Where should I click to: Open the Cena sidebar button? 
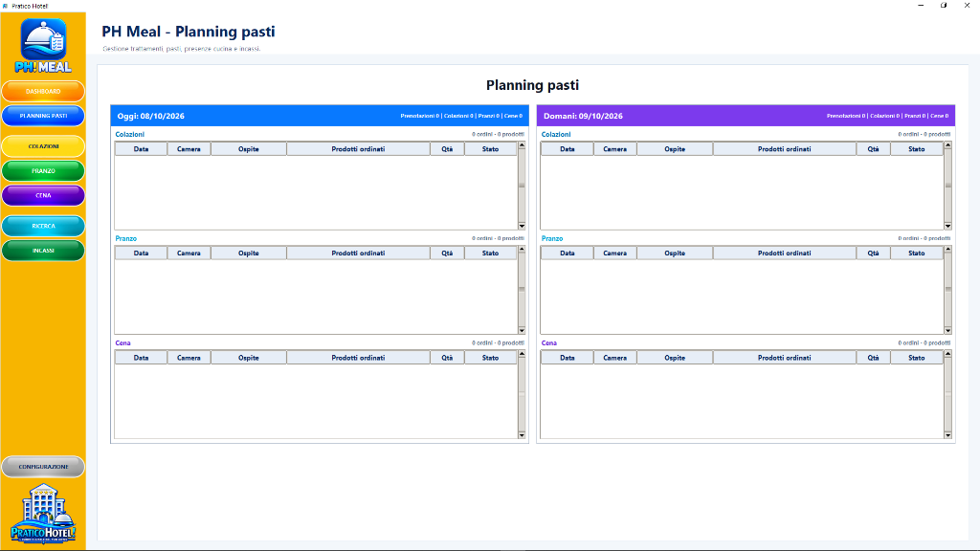pyautogui.click(x=43, y=195)
